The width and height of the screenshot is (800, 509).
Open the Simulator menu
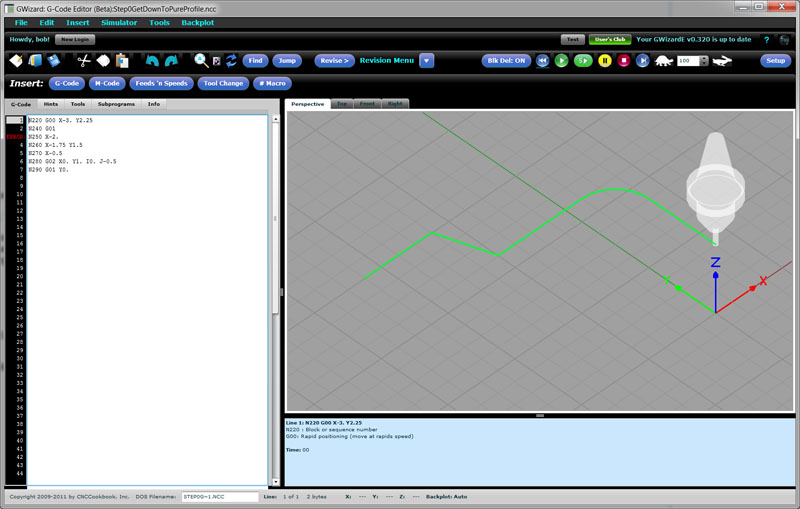(119, 22)
